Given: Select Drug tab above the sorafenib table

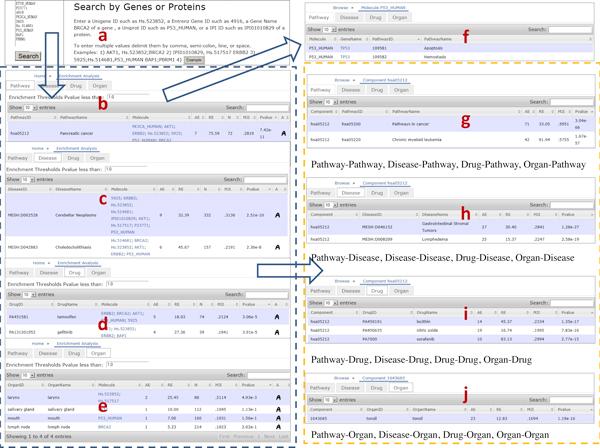Looking at the screenshot, I should click(377, 291).
